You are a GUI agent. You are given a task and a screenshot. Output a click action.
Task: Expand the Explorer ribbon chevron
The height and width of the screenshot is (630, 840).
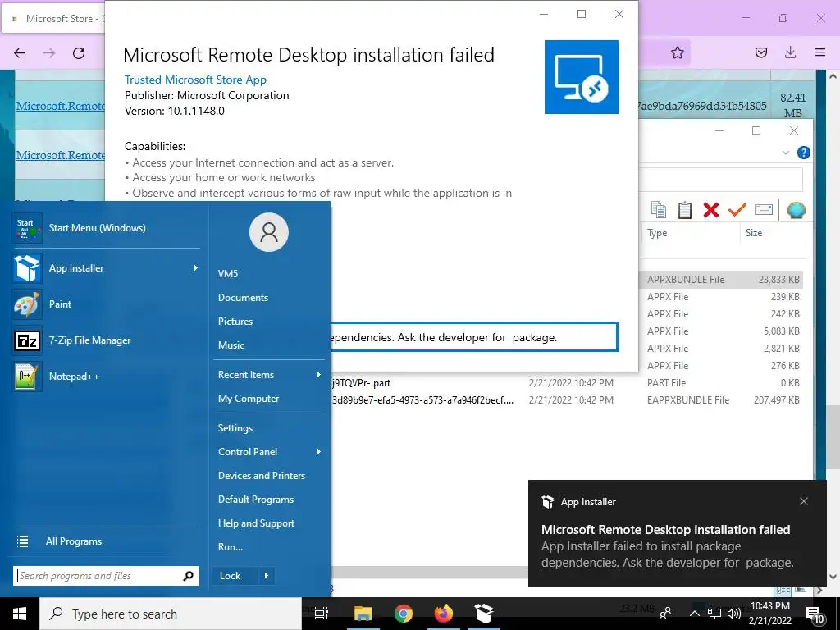click(x=785, y=153)
